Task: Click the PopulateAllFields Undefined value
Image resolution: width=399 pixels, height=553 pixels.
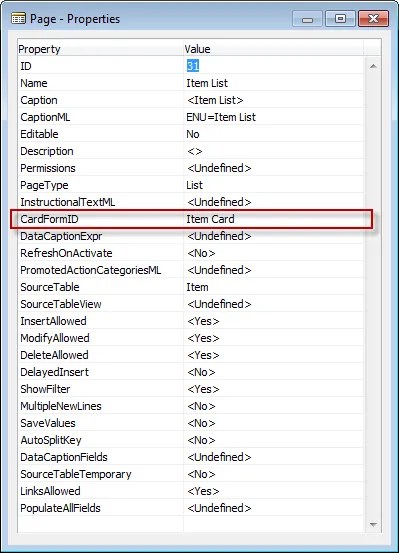Action: 219,508
